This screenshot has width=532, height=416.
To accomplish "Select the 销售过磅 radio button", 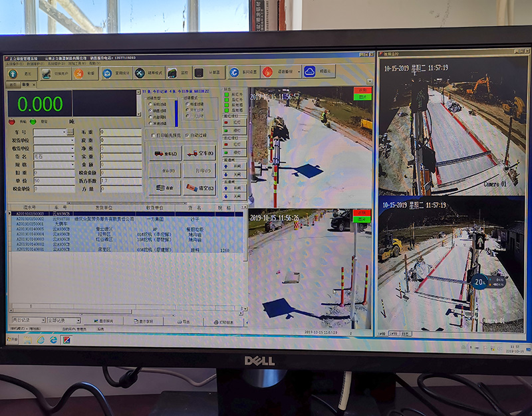I will (x=151, y=111).
